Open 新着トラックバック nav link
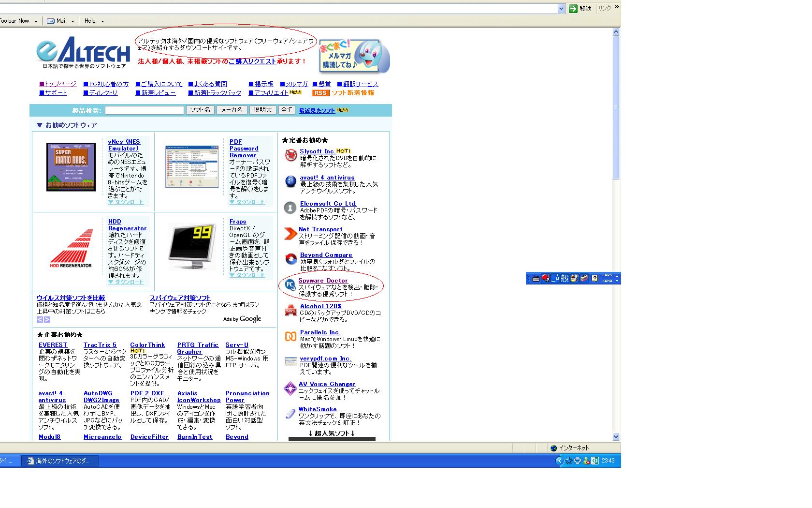The height and width of the screenshot is (508, 812). pos(215,93)
